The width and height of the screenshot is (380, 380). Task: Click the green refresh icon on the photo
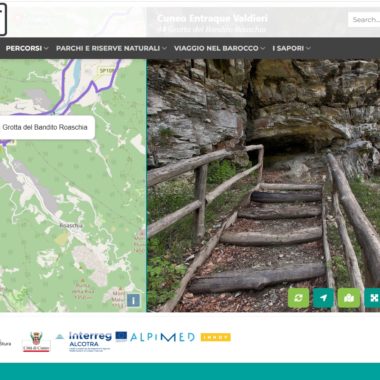(x=298, y=298)
